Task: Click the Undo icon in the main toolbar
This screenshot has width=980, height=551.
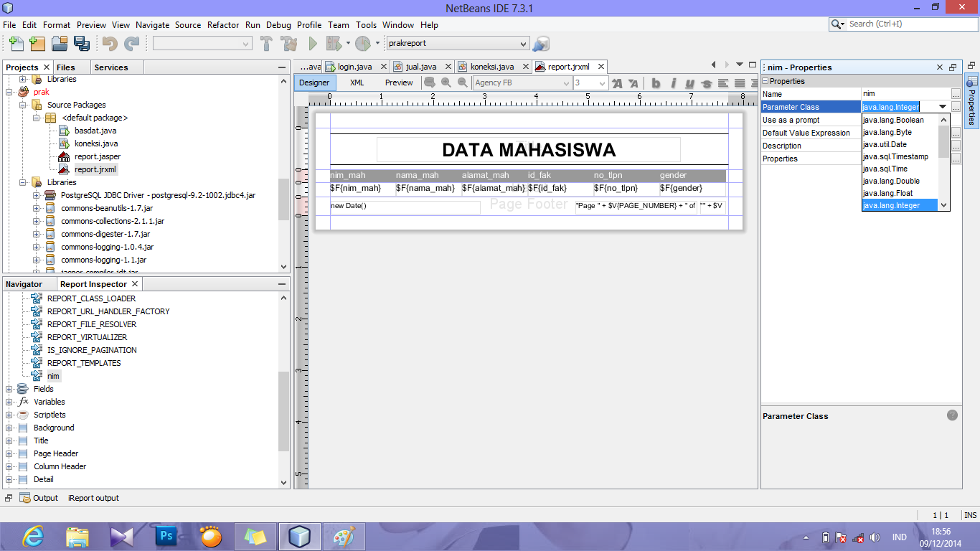Action: click(110, 44)
